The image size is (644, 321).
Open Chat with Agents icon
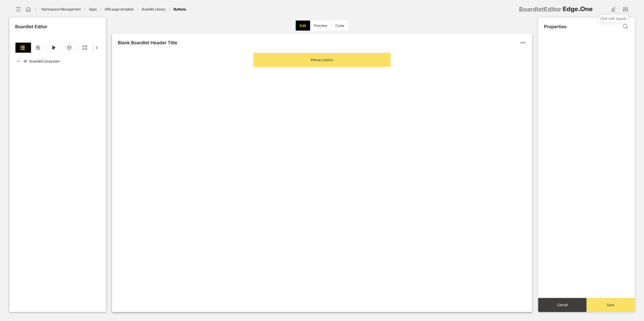point(613,10)
